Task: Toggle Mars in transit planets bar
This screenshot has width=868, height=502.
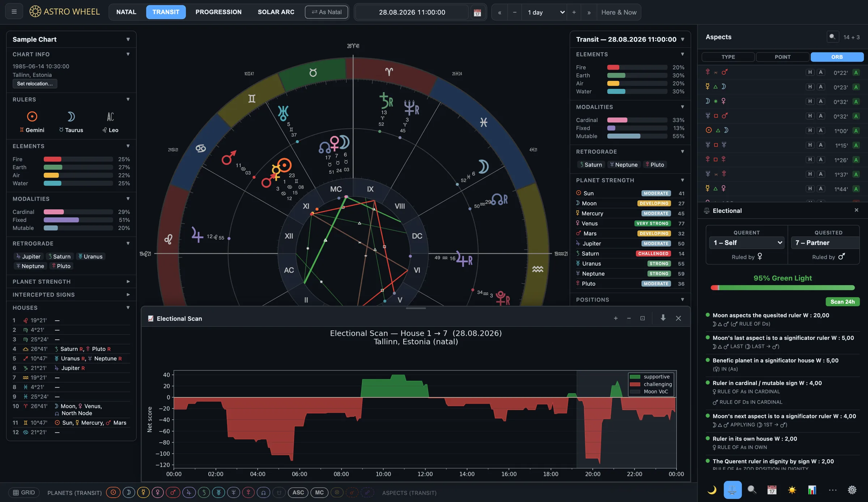Action: pos(173,492)
